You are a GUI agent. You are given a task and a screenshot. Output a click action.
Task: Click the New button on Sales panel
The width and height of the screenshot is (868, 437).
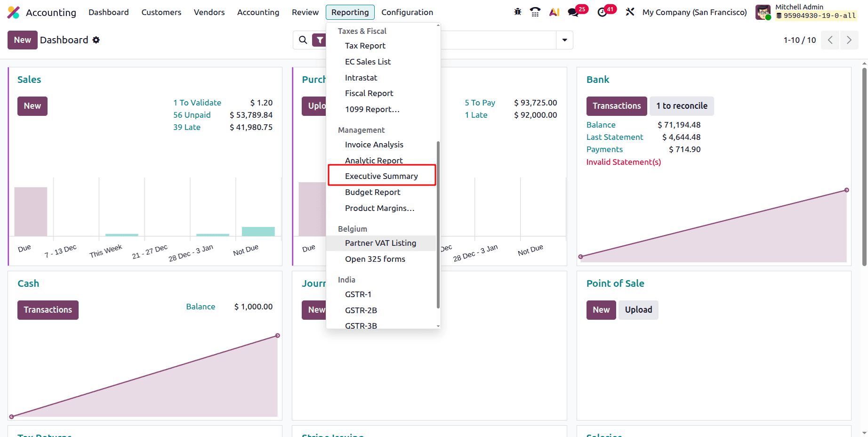tap(32, 106)
